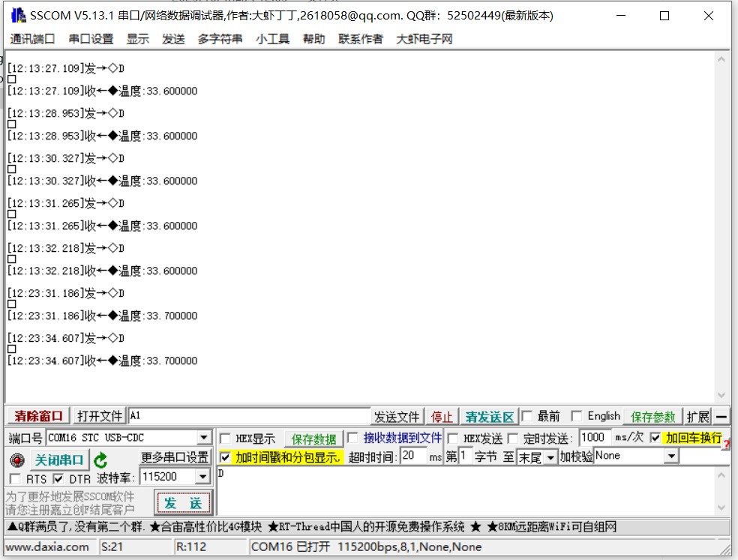Image resolution: width=738 pixels, height=560 pixels.
Task: Expand the 波特率 115200 baud rate dropdown
Action: (202, 477)
